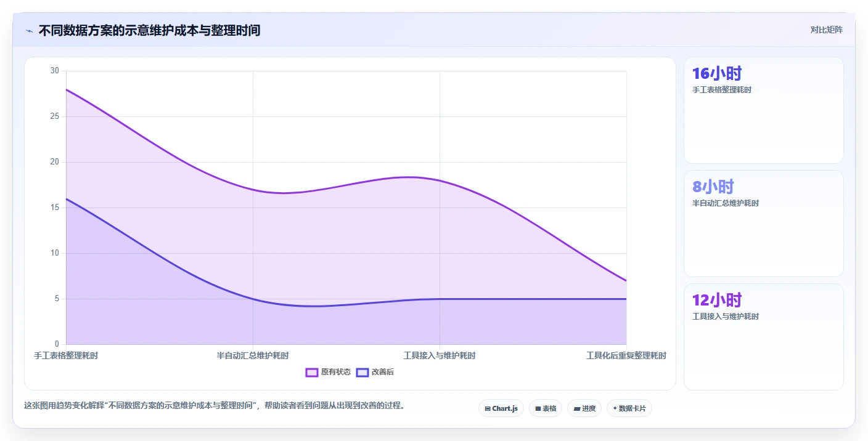Click the y-axis value 15
This screenshot has width=868, height=441.
55,208
